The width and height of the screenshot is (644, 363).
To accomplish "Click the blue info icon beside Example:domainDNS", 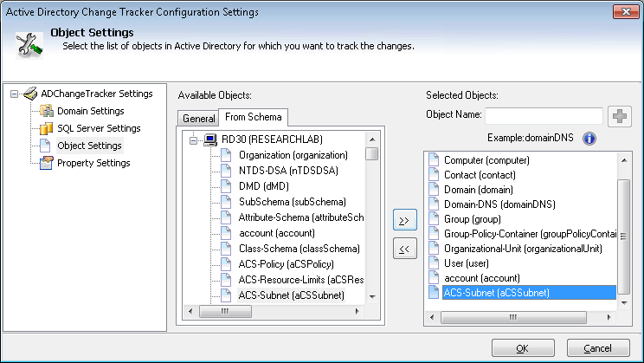I will click(x=589, y=139).
